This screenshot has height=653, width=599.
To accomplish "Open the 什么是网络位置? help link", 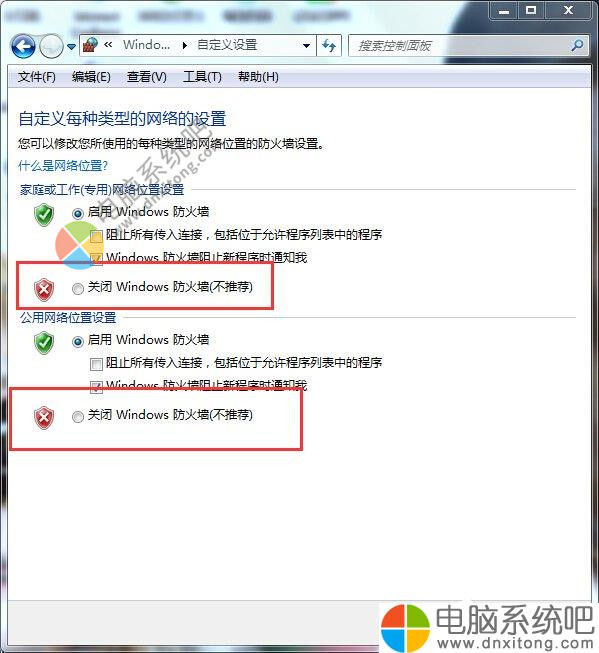I will point(63,166).
